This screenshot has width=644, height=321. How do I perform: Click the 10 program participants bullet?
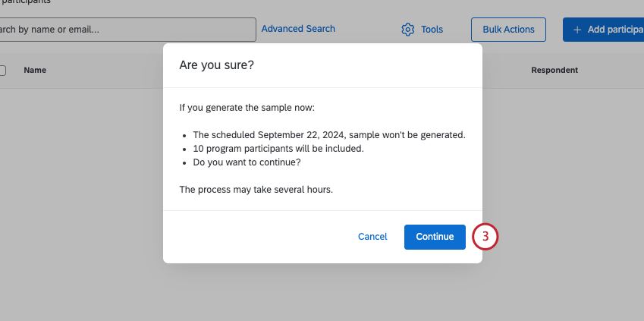tap(278, 149)
